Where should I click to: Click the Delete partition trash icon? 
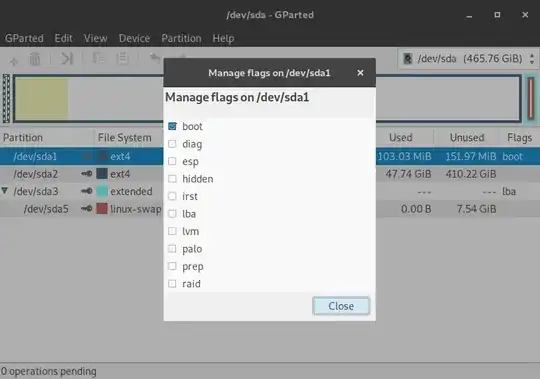[35, 59]
